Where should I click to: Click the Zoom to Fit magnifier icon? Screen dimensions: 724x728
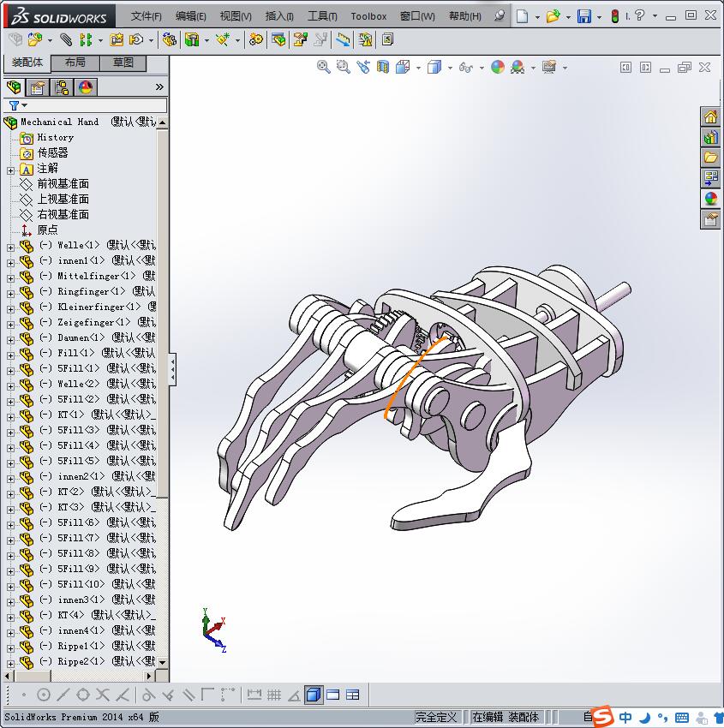tap(324, 67)
